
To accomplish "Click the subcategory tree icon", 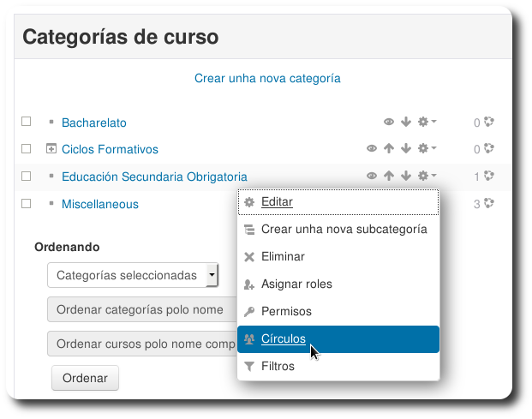I will click(x=249, y=230).
